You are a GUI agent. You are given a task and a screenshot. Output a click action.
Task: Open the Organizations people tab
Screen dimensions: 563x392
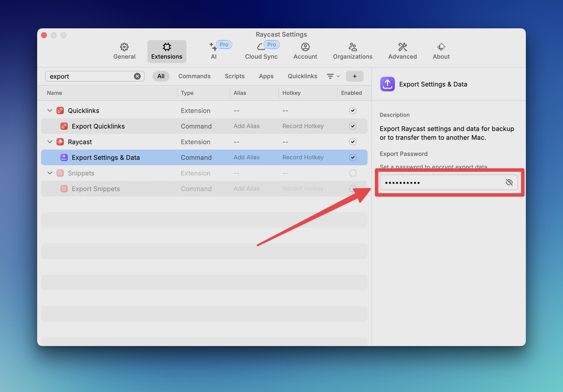coord(352,51)
